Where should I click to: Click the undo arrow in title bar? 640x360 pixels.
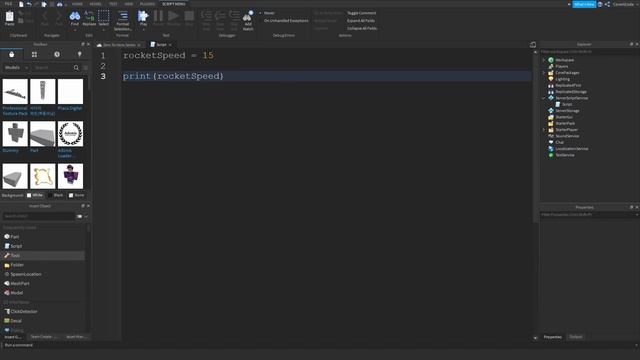point(29,4)
